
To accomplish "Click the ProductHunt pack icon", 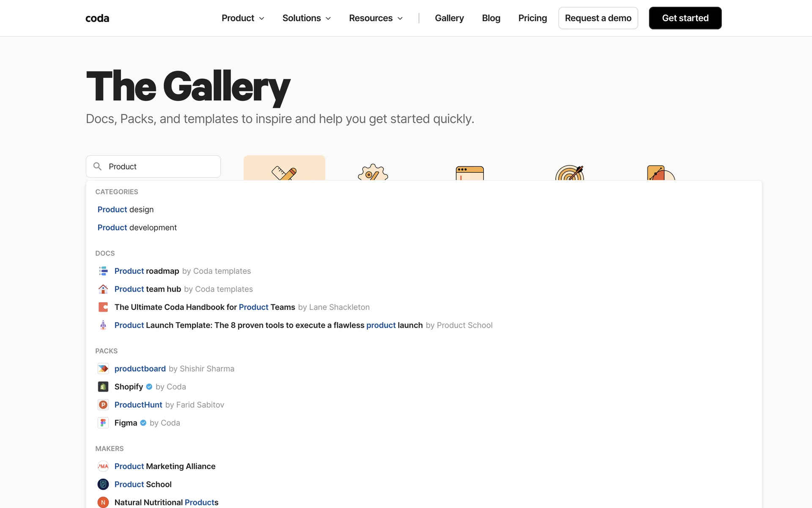I will (x=103, y=405).
